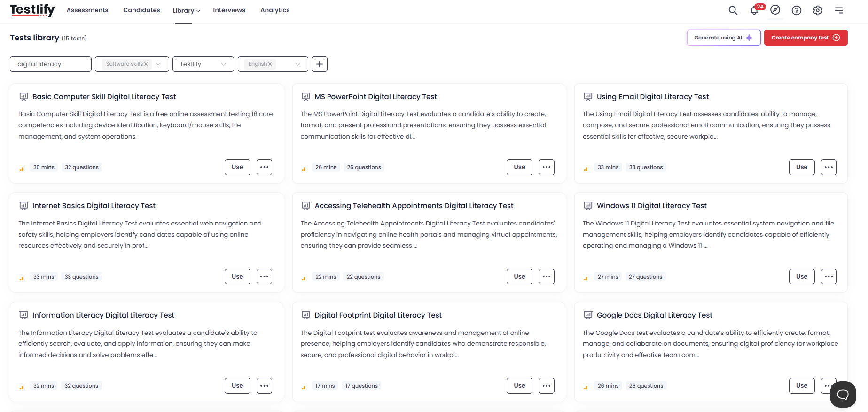
Task: Go to Candidates tab
Action: [x=141, y=10]
